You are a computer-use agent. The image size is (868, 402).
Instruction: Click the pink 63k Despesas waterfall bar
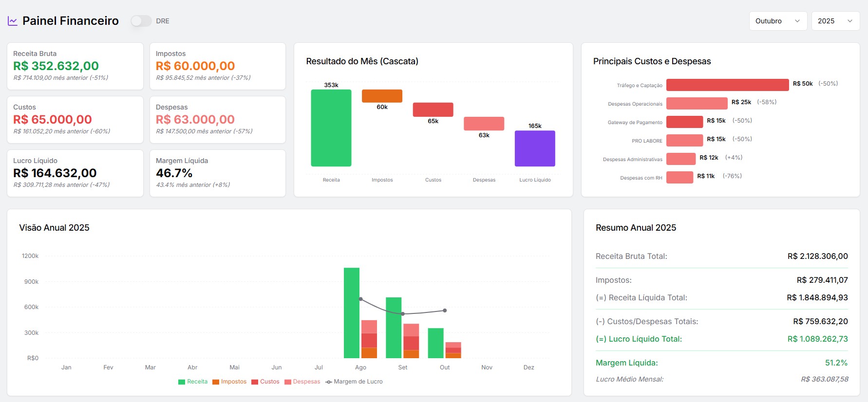pos(484,124)
